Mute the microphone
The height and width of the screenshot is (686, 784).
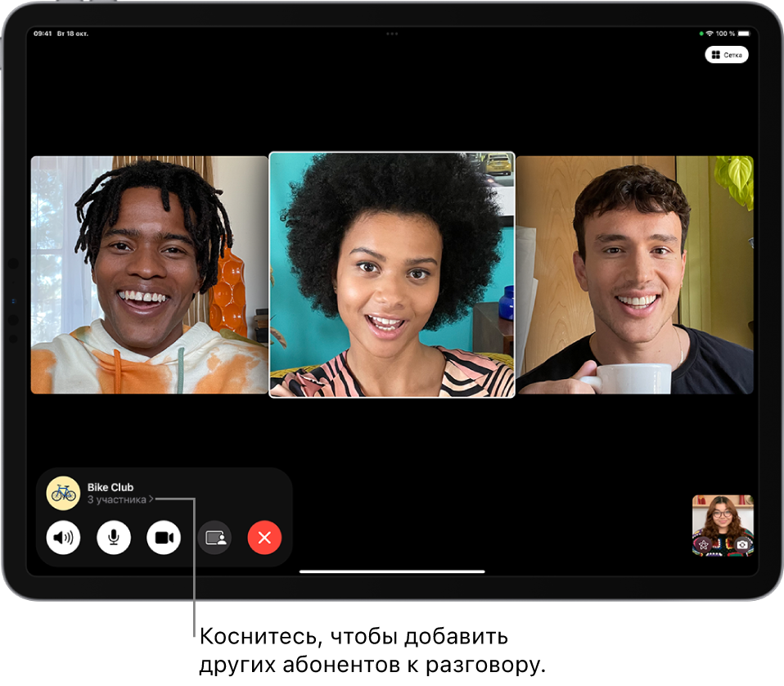coord(113,538)
